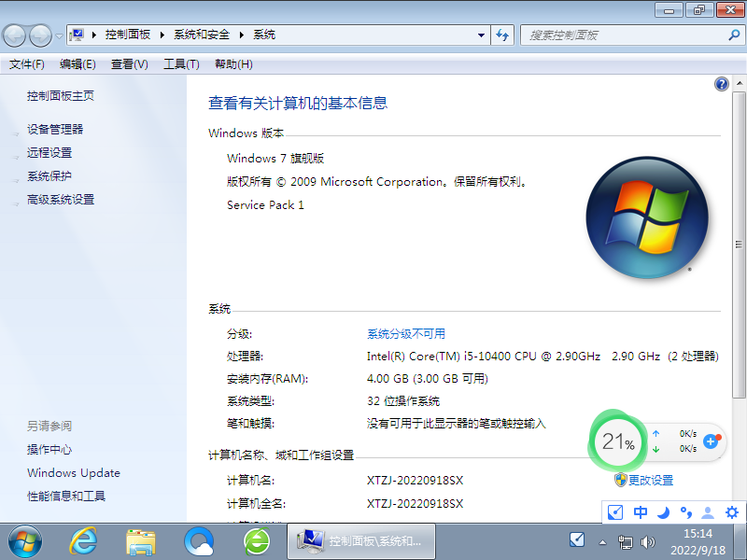This screenshot has width=747, height=560.
Task: Click the Service Pack 1 text
Action: [265, 205]
